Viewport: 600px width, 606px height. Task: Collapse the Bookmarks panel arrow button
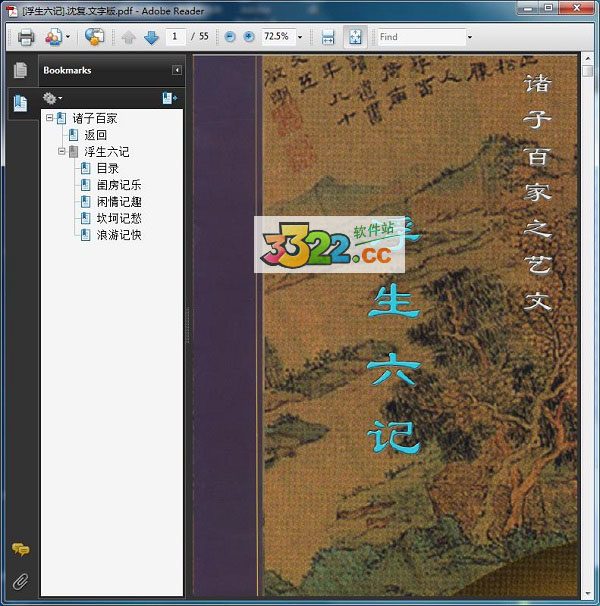click(177, 70)
